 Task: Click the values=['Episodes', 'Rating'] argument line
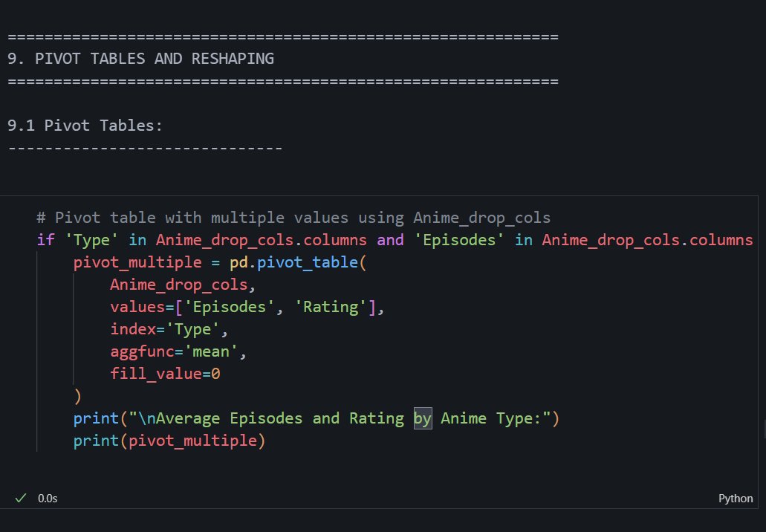247,307
